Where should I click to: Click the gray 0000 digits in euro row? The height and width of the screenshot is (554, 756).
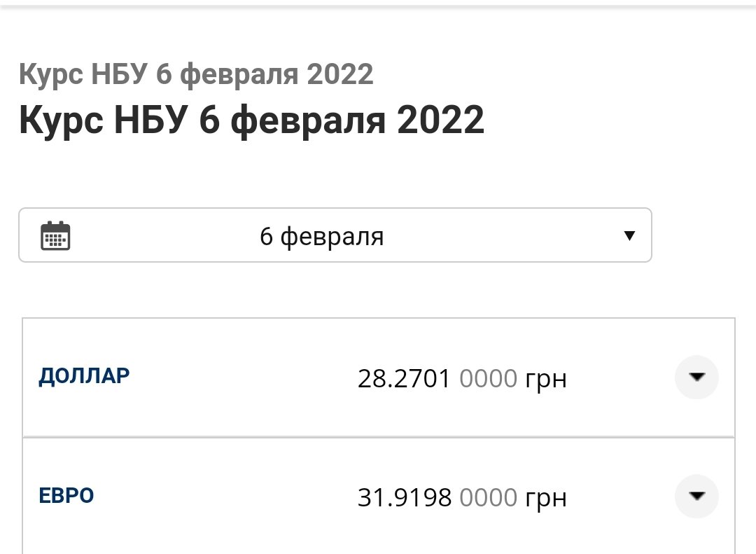[488, 498]
